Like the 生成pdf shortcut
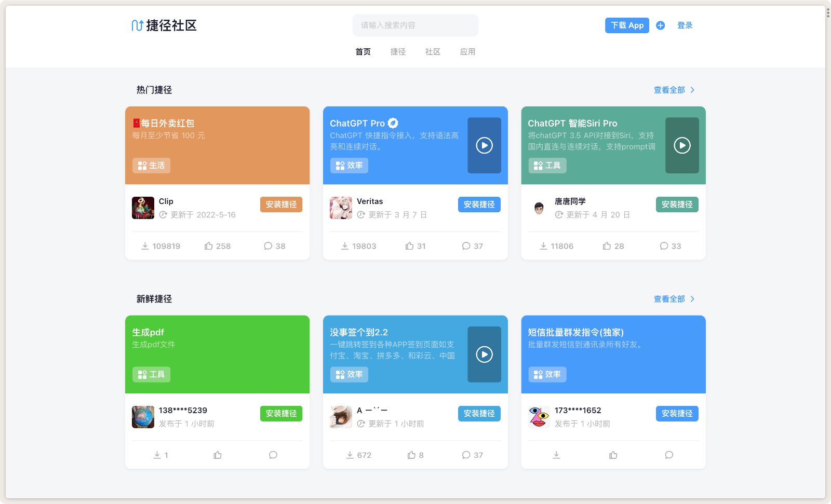This screenshot has height=504, width=831. point(218,455)
